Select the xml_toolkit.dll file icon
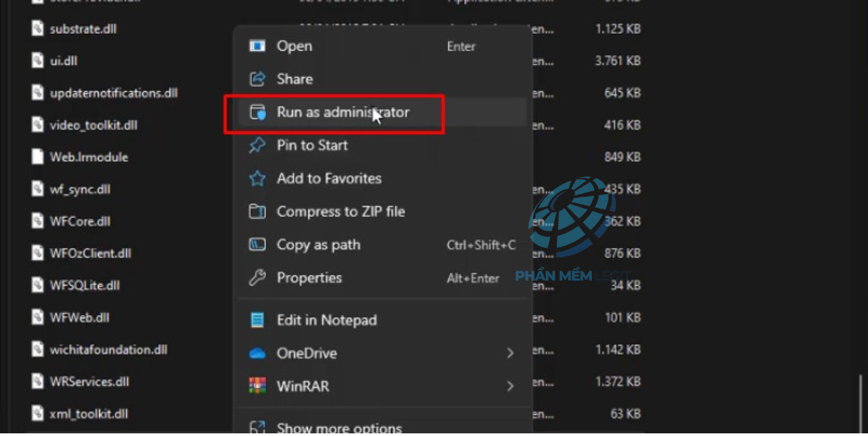 [x=38, y=413]
